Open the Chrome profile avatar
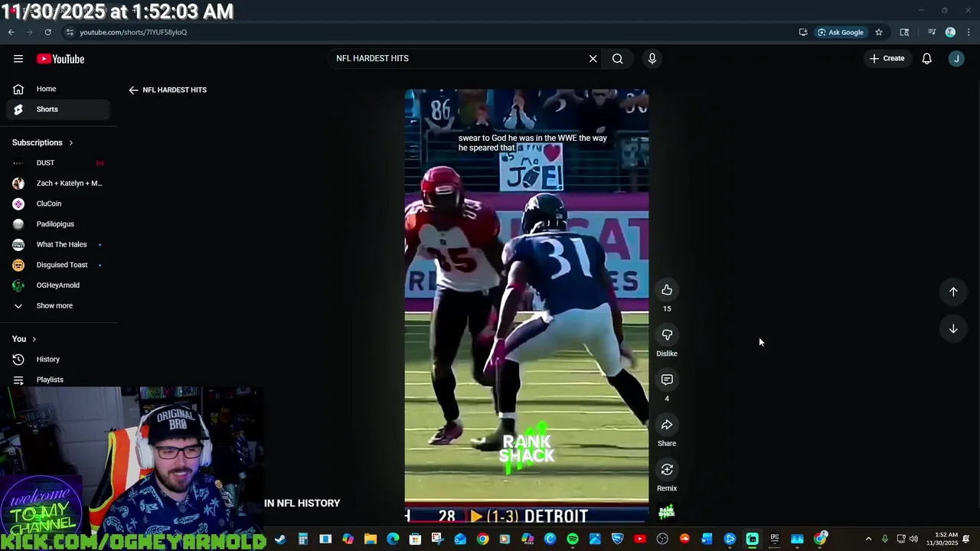This screenshot has width=980, height=551. 950,32
